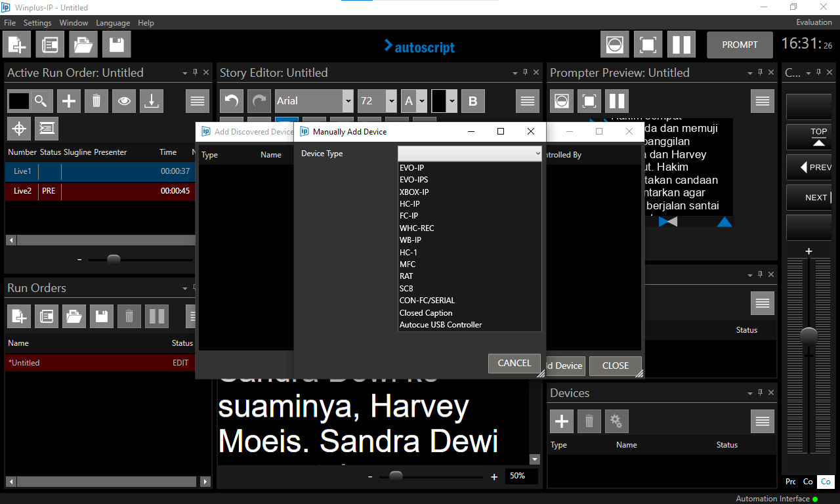Start prompting with the PROMPT button
Screen dimensions: 840x504
(x=740, y=45)
